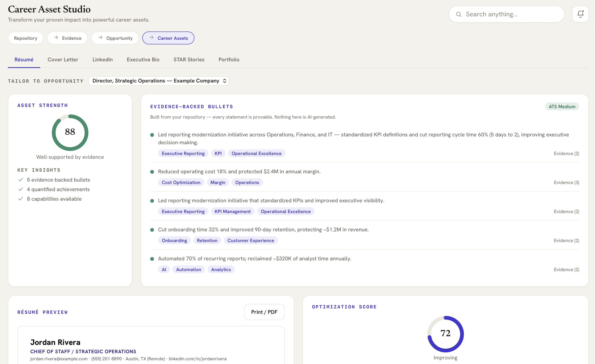Click the Operations tag
Viewport: 595px width, 364px height.
(247, 182)
